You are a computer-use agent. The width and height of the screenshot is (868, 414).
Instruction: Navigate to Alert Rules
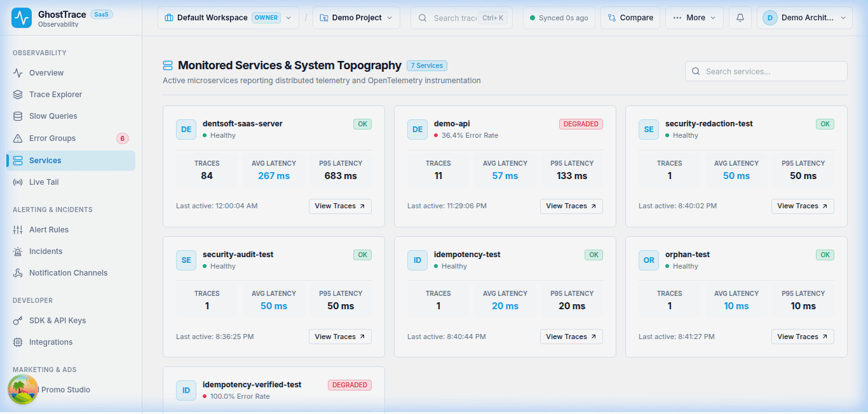(x=71, y=230)
